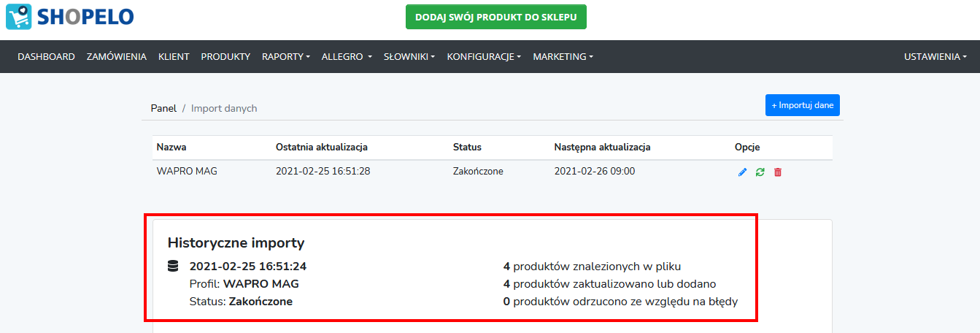Click the blue pencil edit icon
Image resolution: width=980 pixels, height=333 pixels.
742,172
